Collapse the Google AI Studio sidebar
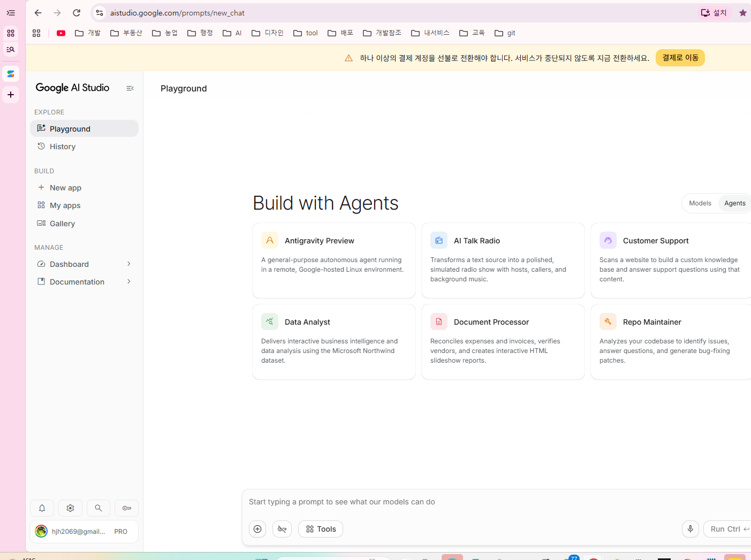 (x=130, y=88)
